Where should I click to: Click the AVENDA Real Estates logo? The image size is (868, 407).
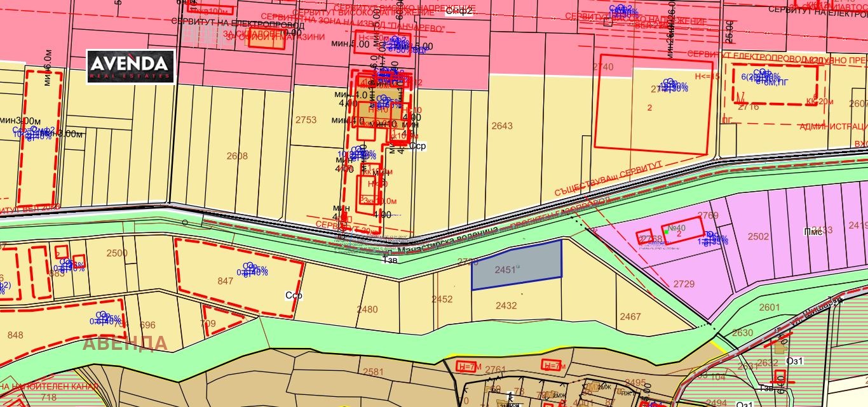[130, 66]
